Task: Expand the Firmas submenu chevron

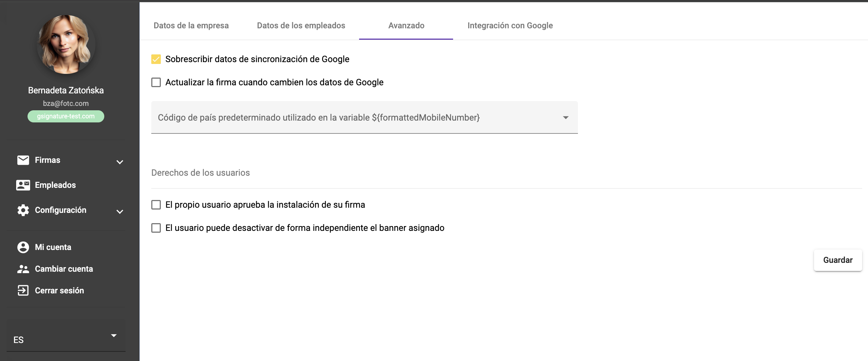Action: pos(120,162)
